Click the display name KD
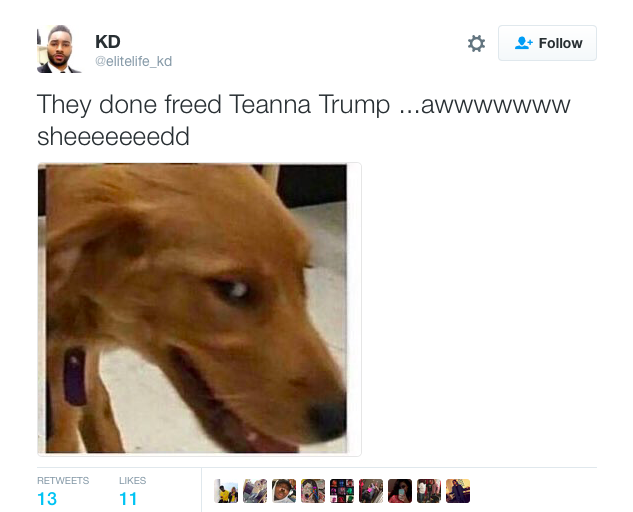Viewport: 633px width, 512px height. tap(108, 42)
